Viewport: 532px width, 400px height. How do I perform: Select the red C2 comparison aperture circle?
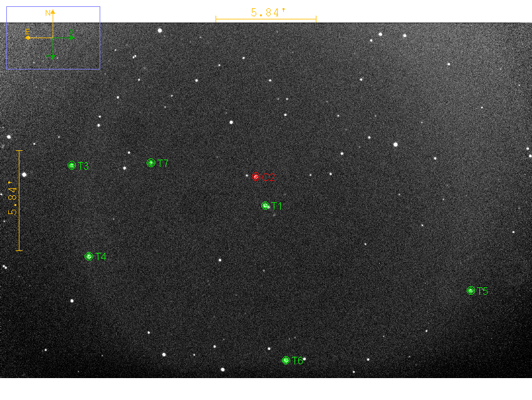pyautogui.click(x=256, y=177)
